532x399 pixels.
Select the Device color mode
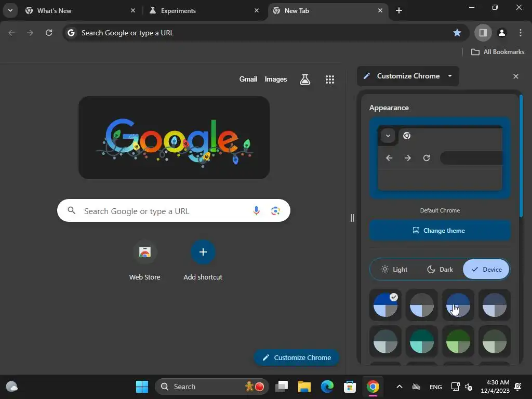point(486,270)
